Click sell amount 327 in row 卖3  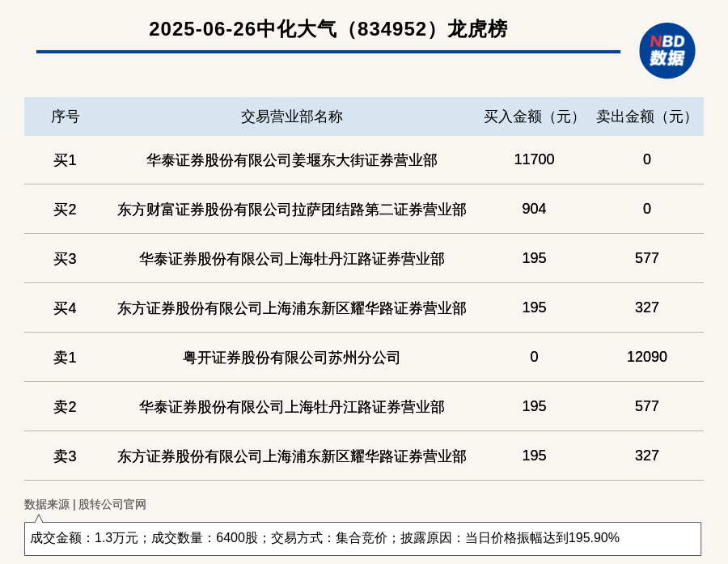pos(647,456)
